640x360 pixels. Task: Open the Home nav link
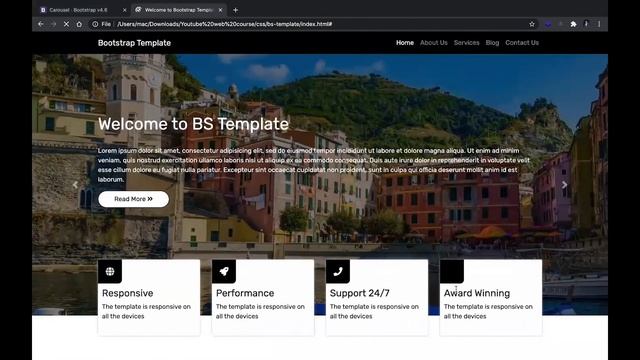tap(404, 42)
